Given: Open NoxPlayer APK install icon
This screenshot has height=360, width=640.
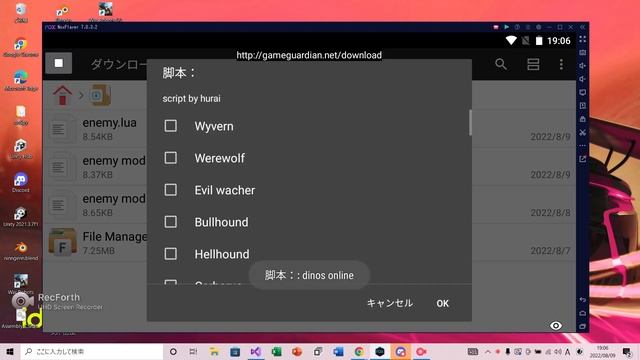Looking at the screenshot, I should tap(582, 105).
